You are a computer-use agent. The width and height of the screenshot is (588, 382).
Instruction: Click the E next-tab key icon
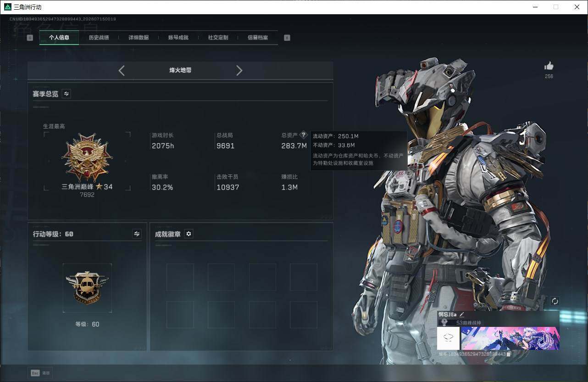287,38
